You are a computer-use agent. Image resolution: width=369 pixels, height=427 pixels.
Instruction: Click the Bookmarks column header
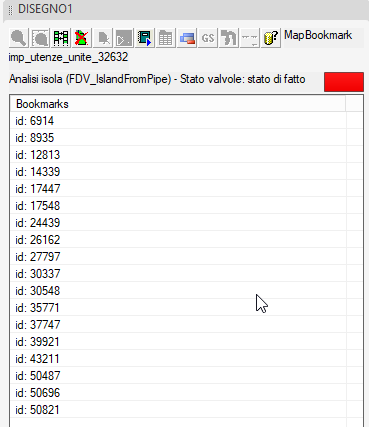[178, 104]
